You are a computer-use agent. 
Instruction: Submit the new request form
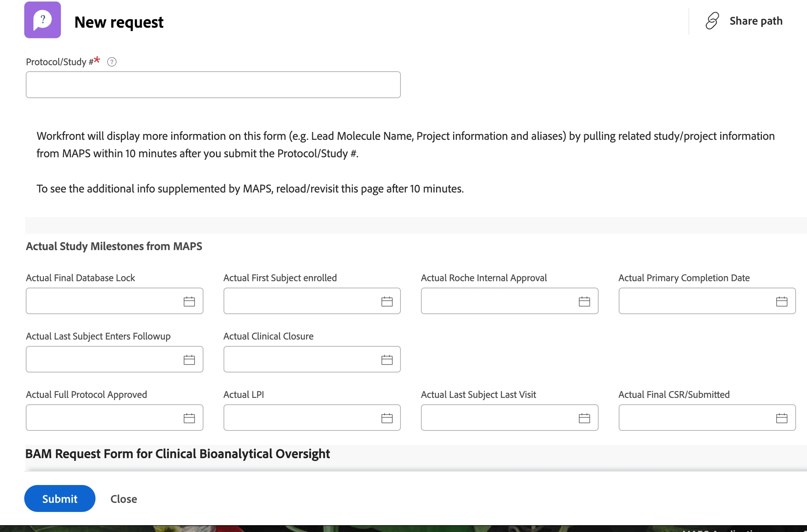tap(60, 499)
